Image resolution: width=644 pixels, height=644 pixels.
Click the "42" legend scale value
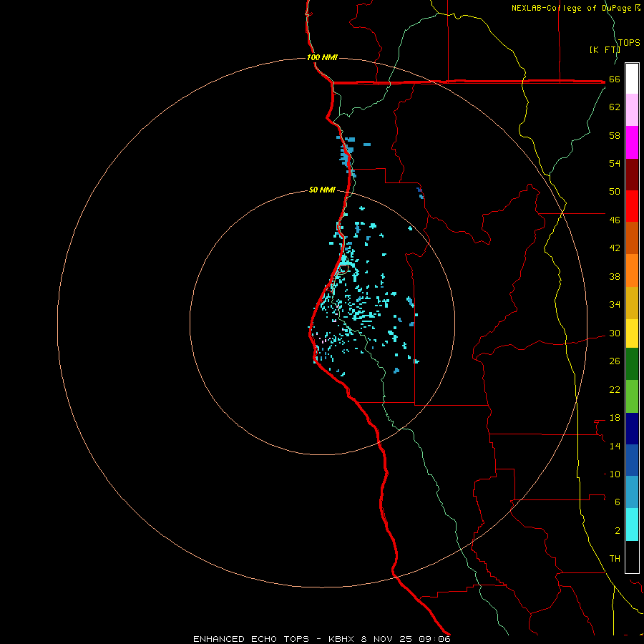pos(615,248)
